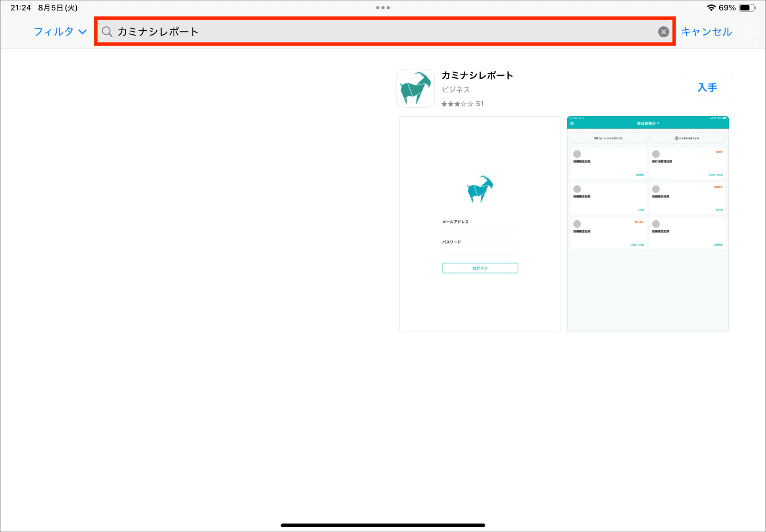This screenshot has height=532, width=766.
Task: Click the ひな形から記入する preview button
Action: point(687,138)
